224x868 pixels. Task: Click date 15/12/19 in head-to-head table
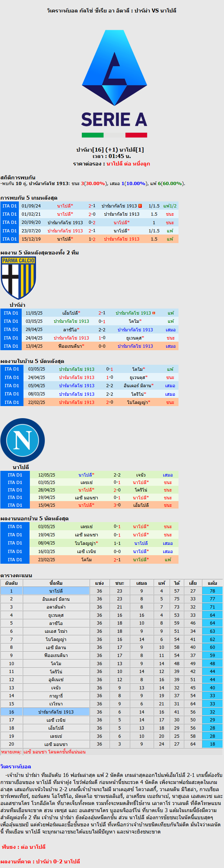(x=31, y=239)
